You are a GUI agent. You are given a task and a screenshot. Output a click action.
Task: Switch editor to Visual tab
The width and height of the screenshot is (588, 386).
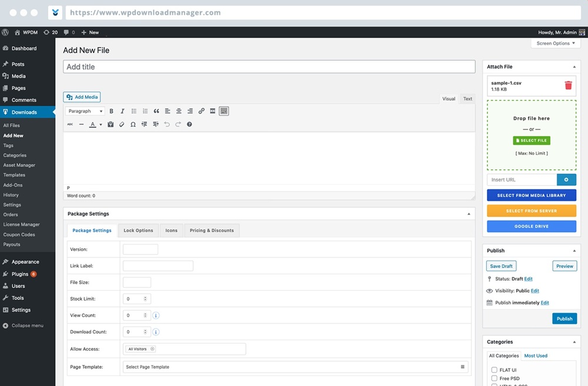(449, 99)
